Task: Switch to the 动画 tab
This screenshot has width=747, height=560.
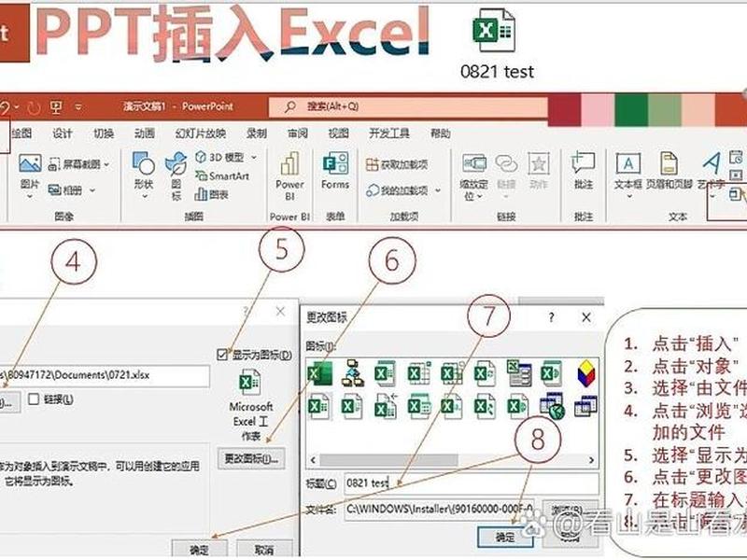Action: pos(145,133)
